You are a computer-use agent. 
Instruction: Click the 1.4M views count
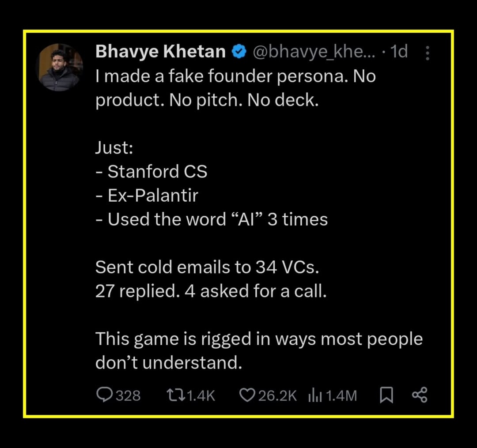click(x=341, y=395)
